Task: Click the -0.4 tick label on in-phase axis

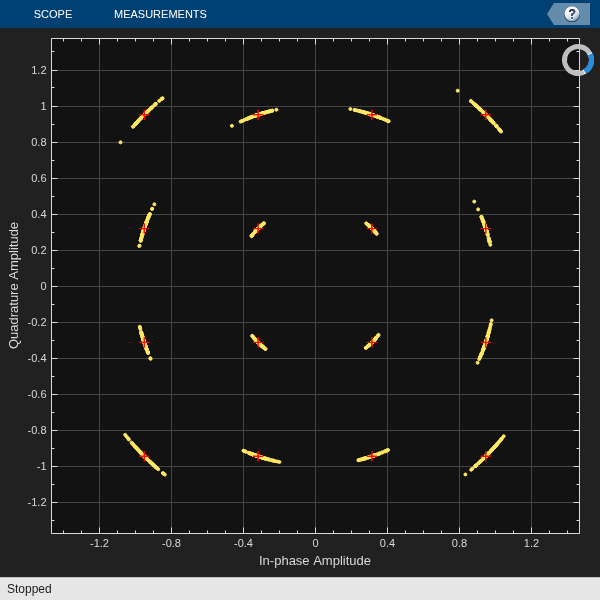Action: click(243, 543)
